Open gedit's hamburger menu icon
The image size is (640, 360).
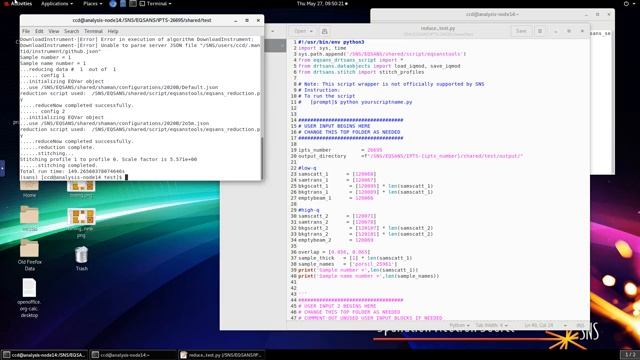pos(540,31)
